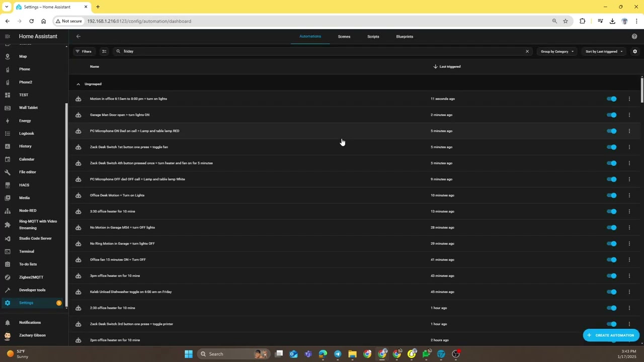This screenshot has height=362, width=644.
Task: Open Node-RED in sidebar
Action: click(27, 211)
